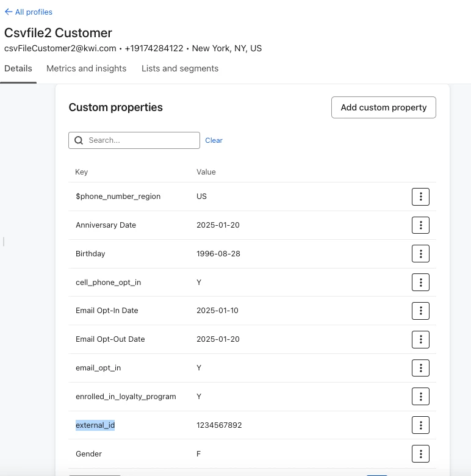Open options menu for Email Opt-Out Date
The image size is (471, 476).
pos(420,339)
